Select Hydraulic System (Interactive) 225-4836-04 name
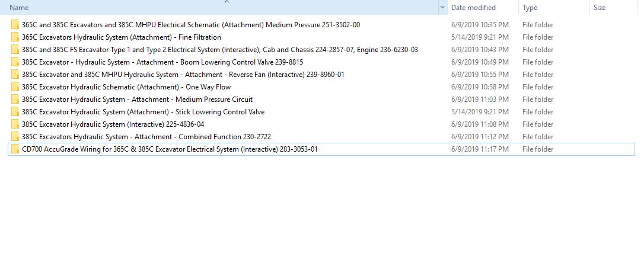This screenshot has width=644, height=263. point(113,124)
